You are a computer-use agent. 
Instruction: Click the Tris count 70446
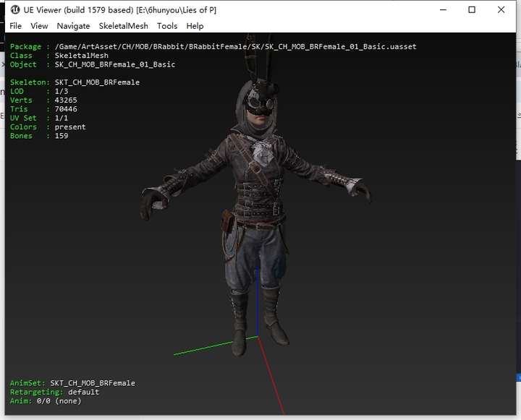coord(66,109)
